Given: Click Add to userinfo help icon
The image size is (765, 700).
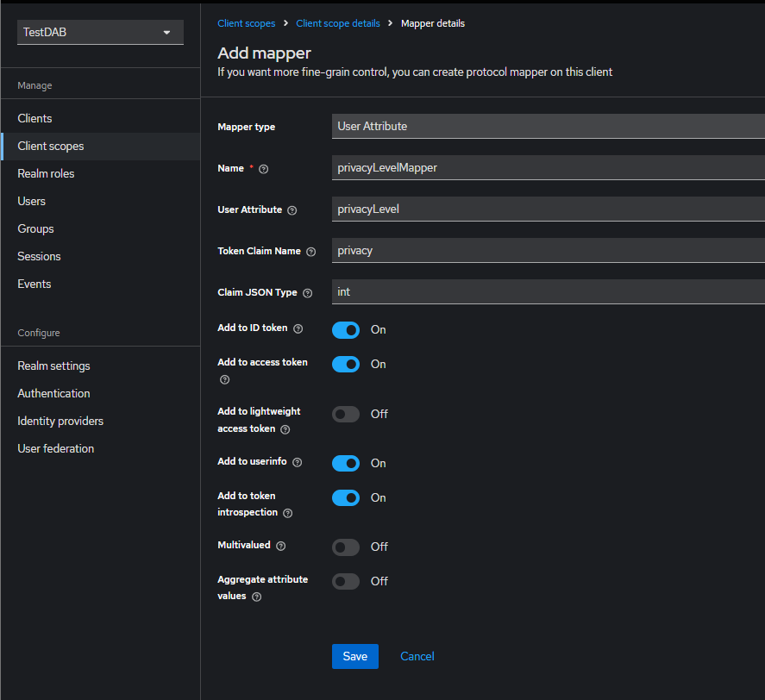Looking at the screenshot, I should [297, 462].
